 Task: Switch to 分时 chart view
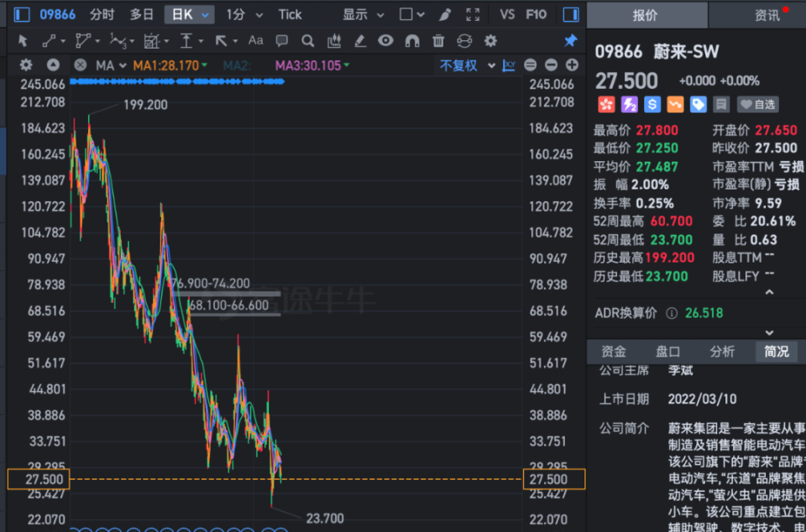point(102,14)
